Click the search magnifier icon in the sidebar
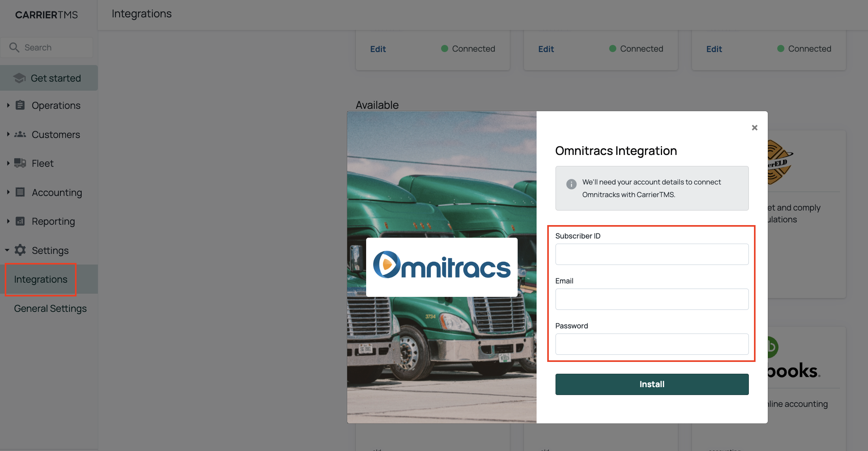The image size is (868, 451). [14, 47]
